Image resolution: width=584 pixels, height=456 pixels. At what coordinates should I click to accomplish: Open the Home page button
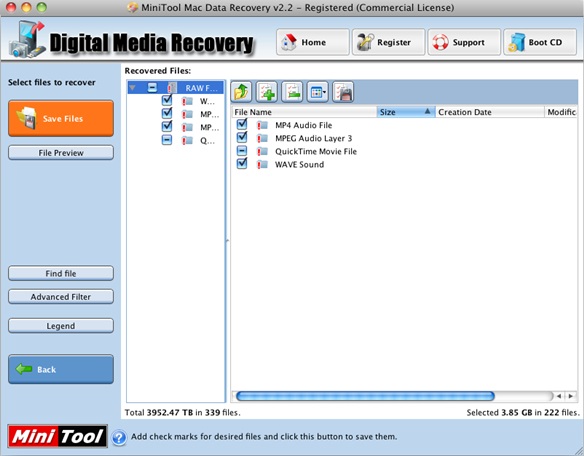[313, 42]
